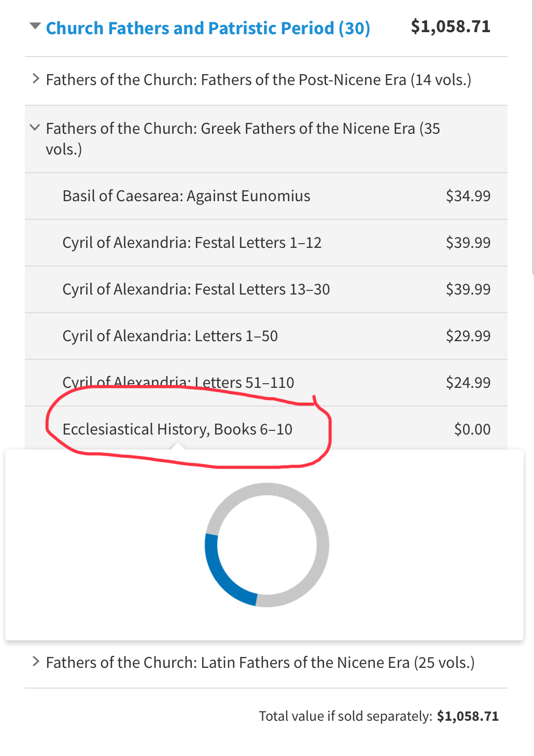This screenshot has width=534, height=756.
Task: Open Ecclesiastical History, Books 6–10
Action: (x=177, y=429)
